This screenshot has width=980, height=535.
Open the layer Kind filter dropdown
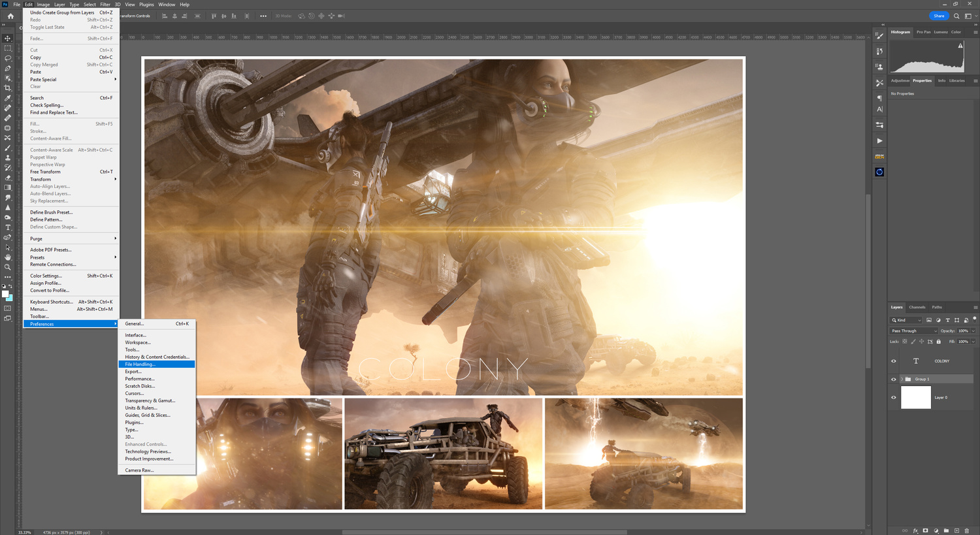906,320
